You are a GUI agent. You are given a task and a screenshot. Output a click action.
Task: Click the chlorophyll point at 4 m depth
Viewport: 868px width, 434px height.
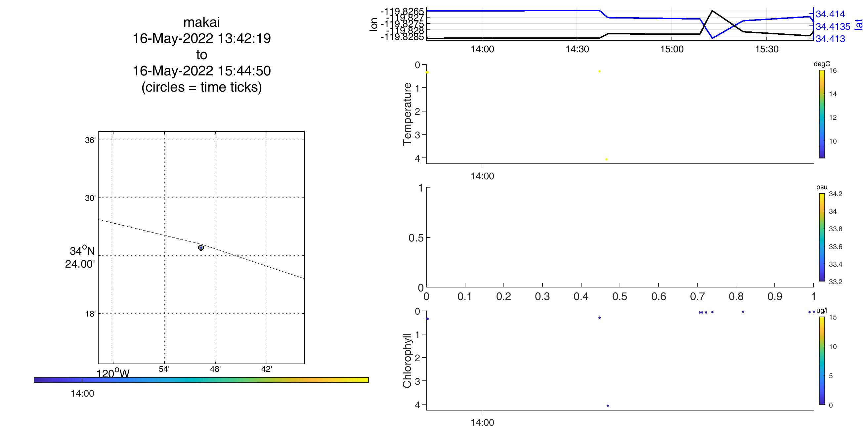click(608, 406)
